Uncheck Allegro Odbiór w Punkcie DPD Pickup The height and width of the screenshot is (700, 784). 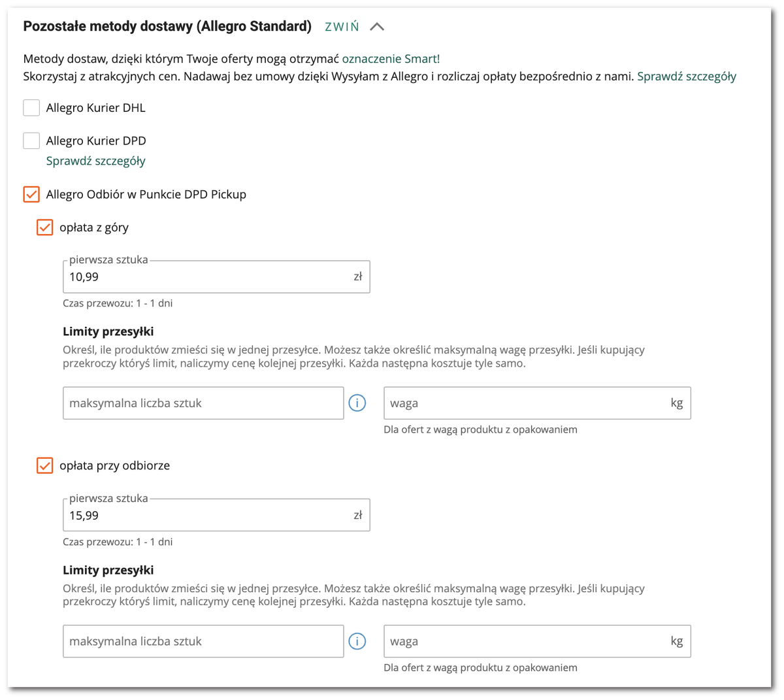tap(31, 194)
